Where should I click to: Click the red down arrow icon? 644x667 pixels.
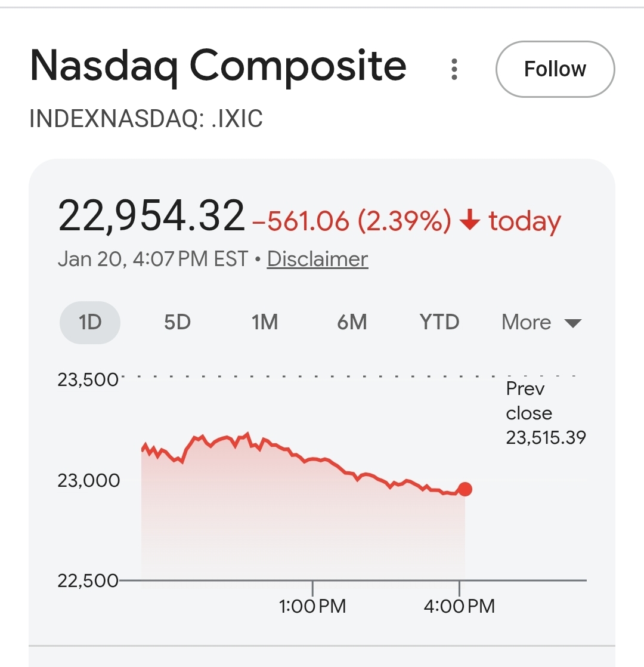pos(470,221)
